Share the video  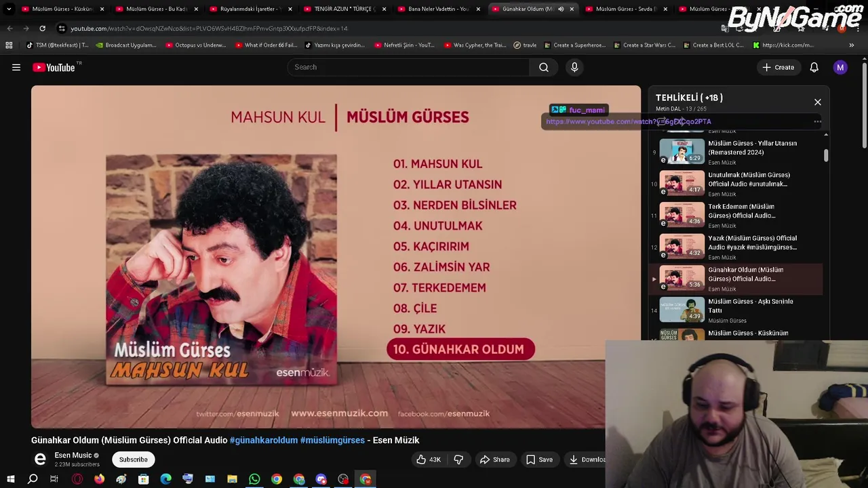pos(494,460)
